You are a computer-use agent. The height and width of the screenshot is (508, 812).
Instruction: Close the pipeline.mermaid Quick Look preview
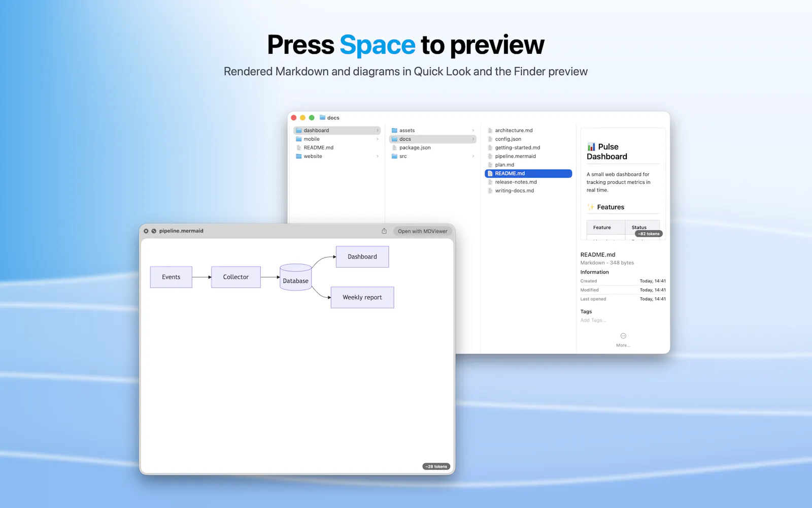tap(146, 231)
